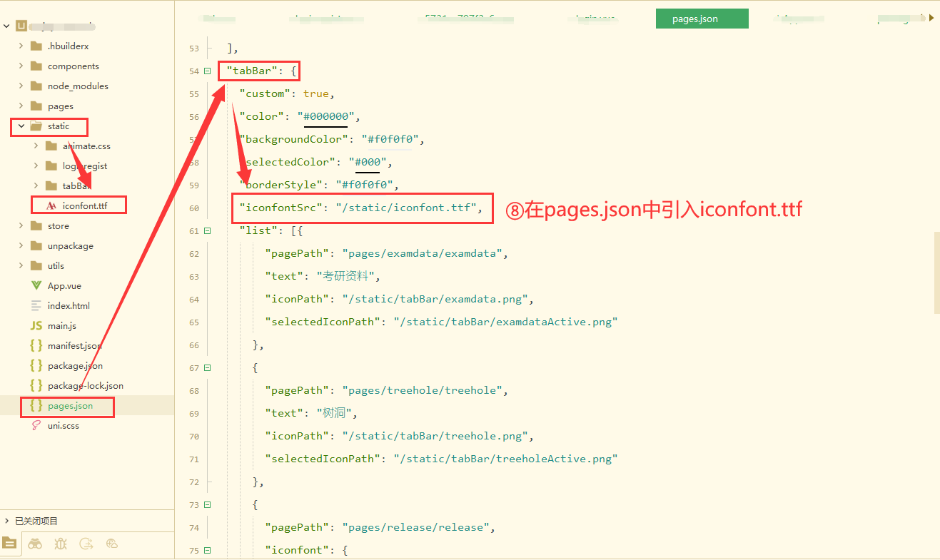
Task: Click the "custom" key on line 55
Action: [266, 93]
